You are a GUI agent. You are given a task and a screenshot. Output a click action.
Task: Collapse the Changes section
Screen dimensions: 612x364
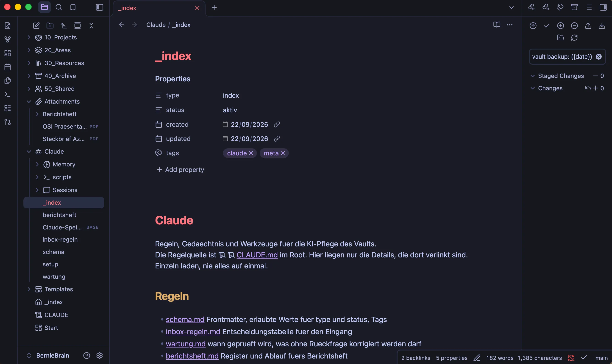tap(532, 88)
